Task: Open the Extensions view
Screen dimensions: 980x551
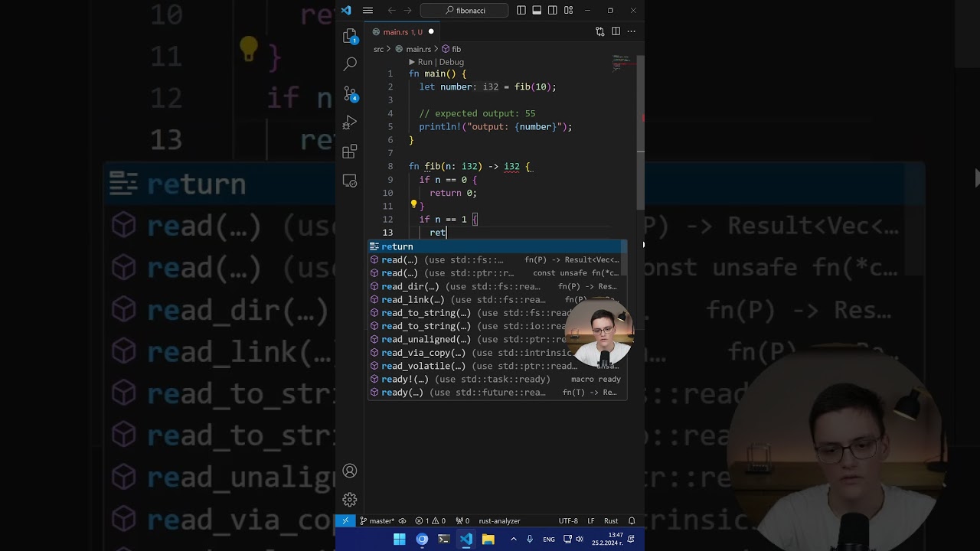Action: coord(350,152)
